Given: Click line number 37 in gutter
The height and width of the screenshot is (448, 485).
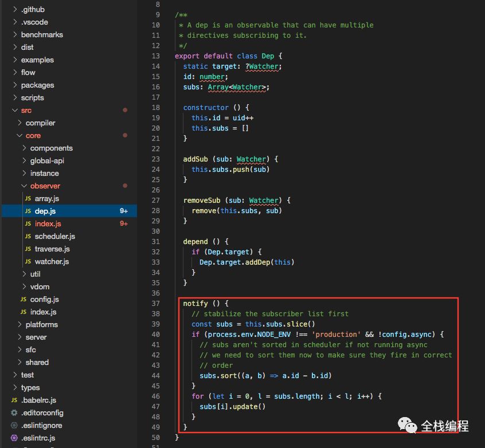Looking at the screenshot, I should [x=155, y=303].
